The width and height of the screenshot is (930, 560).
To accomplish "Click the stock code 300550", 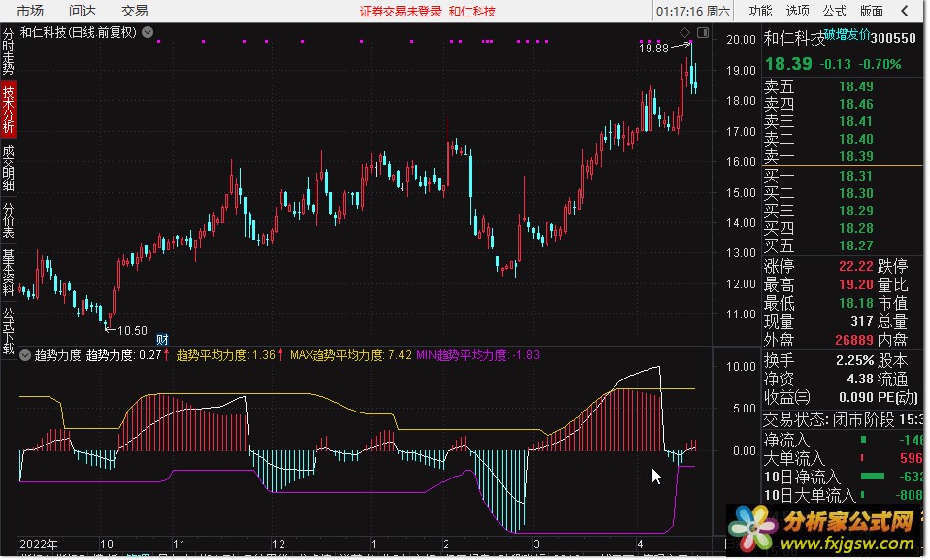I will point(893,38).
